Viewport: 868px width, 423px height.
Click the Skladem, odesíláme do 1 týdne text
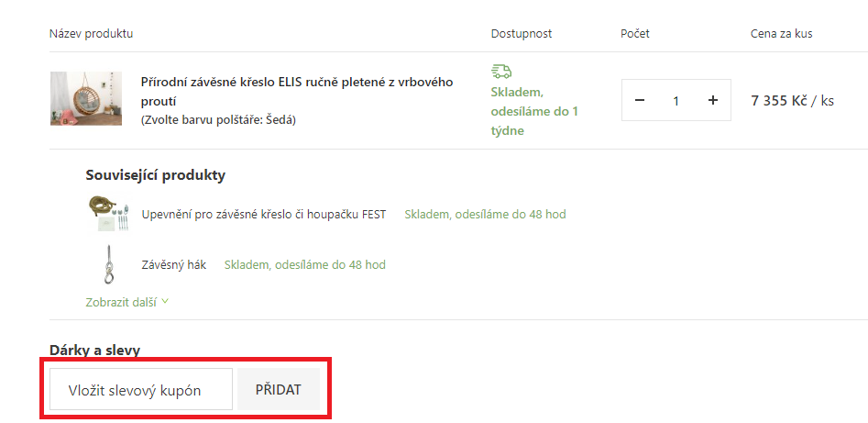[534, 111]
